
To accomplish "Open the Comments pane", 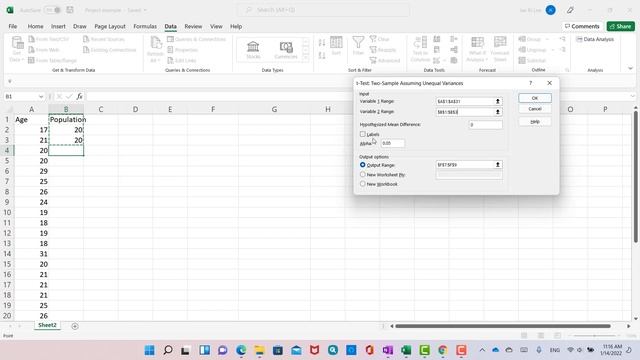I will pyautogui.click(x=582, y=26).
